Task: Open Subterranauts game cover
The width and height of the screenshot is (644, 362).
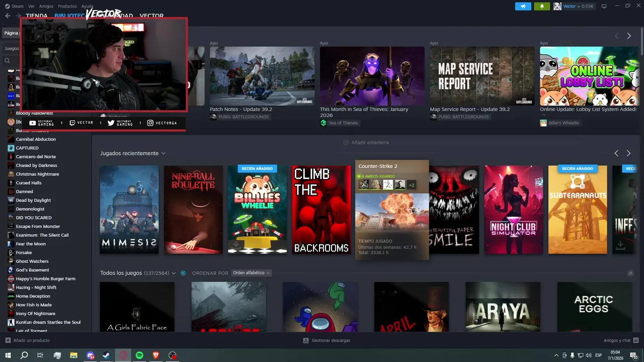Action: pyautogui.click(x=578, y=210)
